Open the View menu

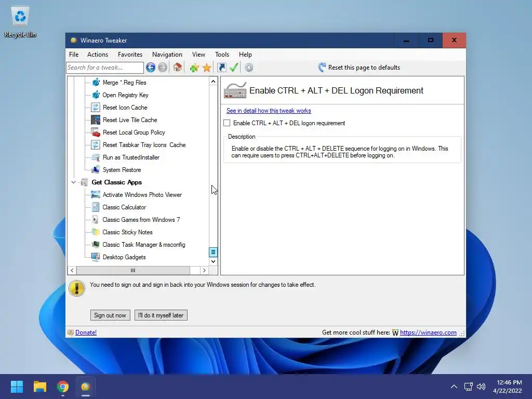pyautogui.click(x=198, y=55)
